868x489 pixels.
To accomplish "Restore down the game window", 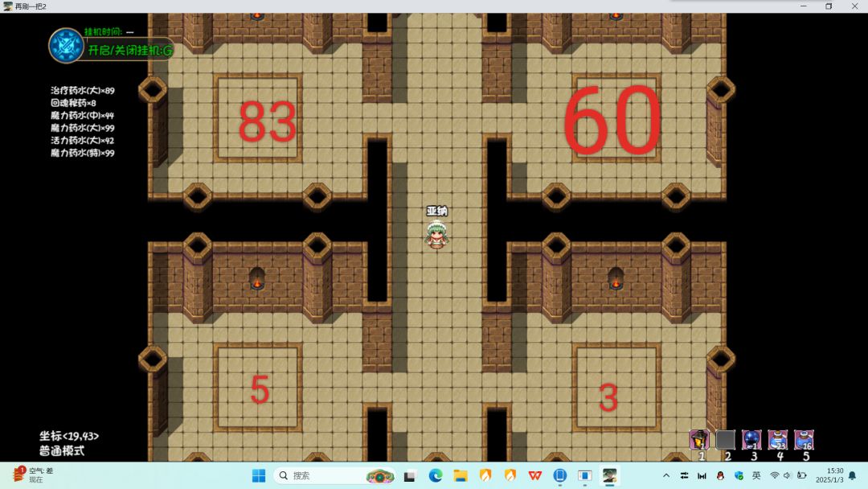I will point(829,6).
